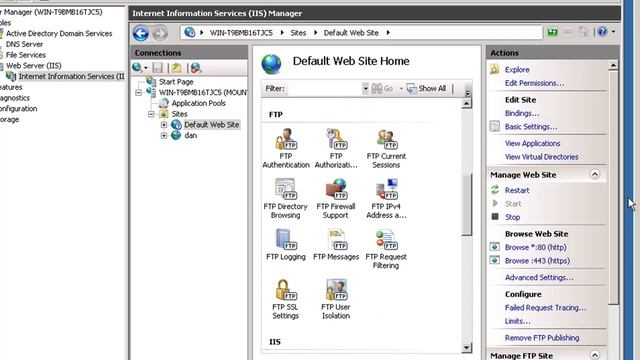Click the delete connection globe icon

(196, 68)
